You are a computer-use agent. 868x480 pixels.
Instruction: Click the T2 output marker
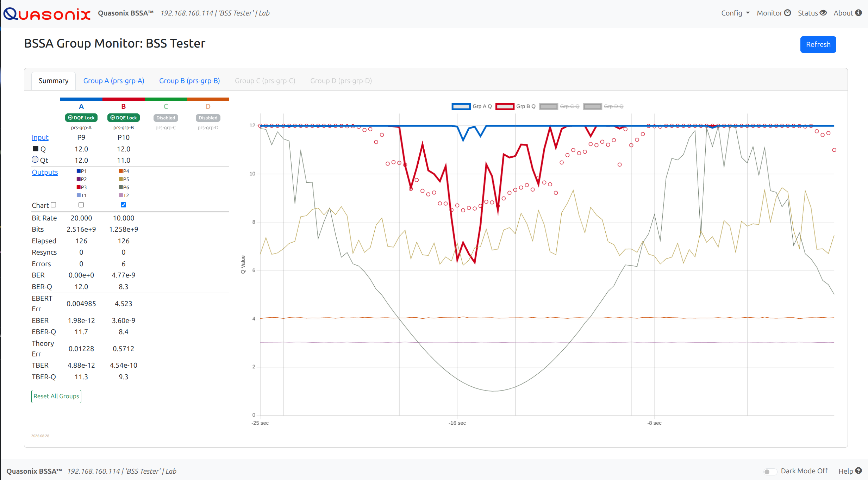pos(121,195)
